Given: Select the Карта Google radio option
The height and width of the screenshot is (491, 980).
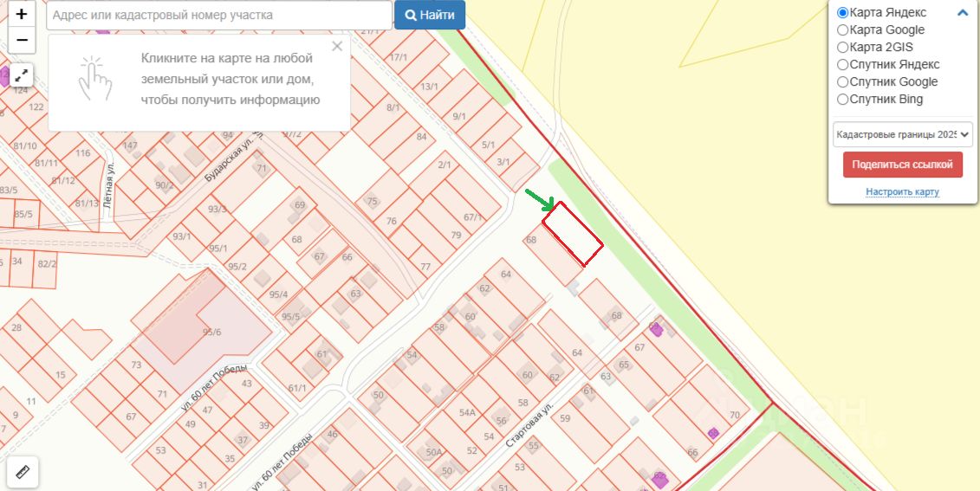Looking at the screenshot, I should click(842, 30).
